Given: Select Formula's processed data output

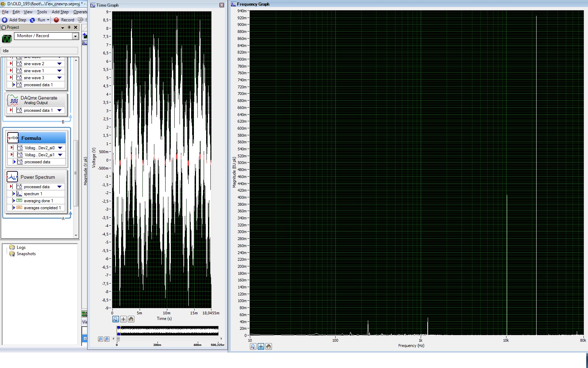Looking at the screenshot, I should point(37,162).
